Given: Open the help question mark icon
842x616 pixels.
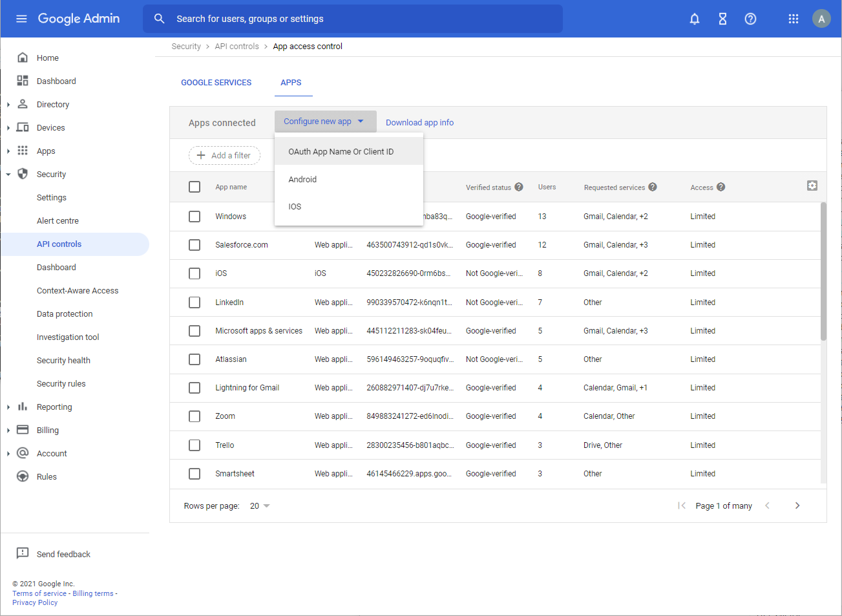Looking at the screenshot, I should coord(750,19).
